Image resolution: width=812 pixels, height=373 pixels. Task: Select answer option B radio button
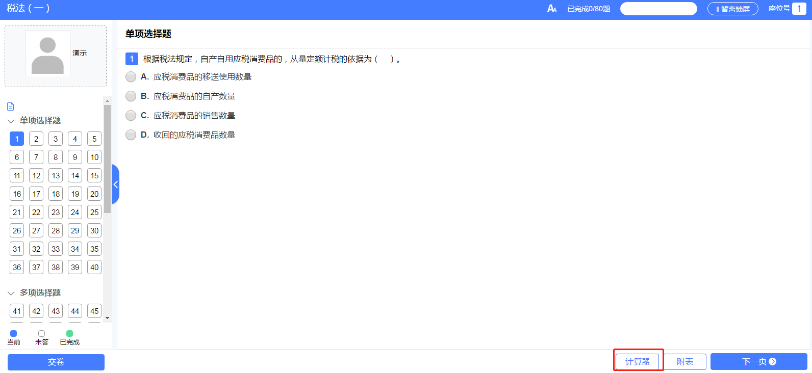coord(130,96)
